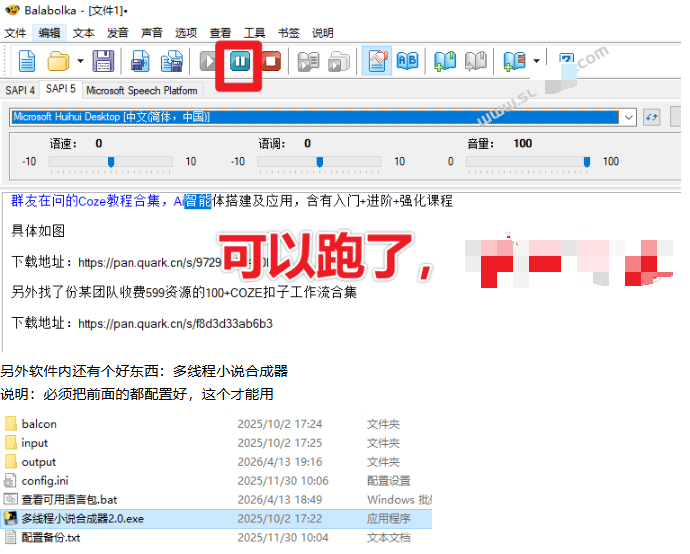This screenshot has width=690, height=554.
Task: Switch to the Microsoft Speech Platform tab
Action: (x=142, y=90)
